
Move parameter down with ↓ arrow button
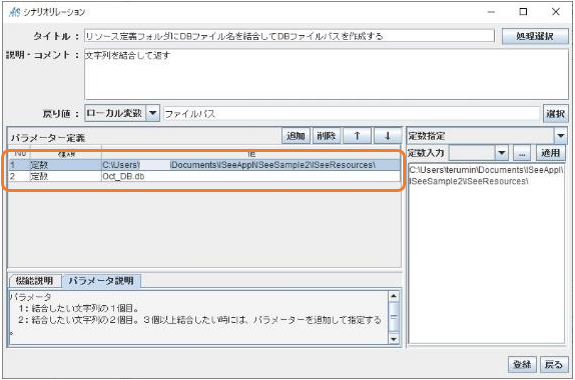pos(387,136)
